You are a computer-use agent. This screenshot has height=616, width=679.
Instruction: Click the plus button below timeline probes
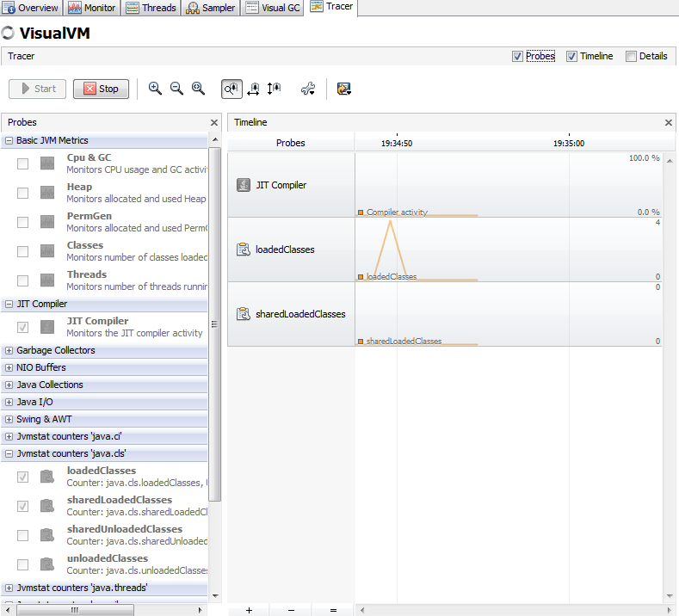coord(249,610)
